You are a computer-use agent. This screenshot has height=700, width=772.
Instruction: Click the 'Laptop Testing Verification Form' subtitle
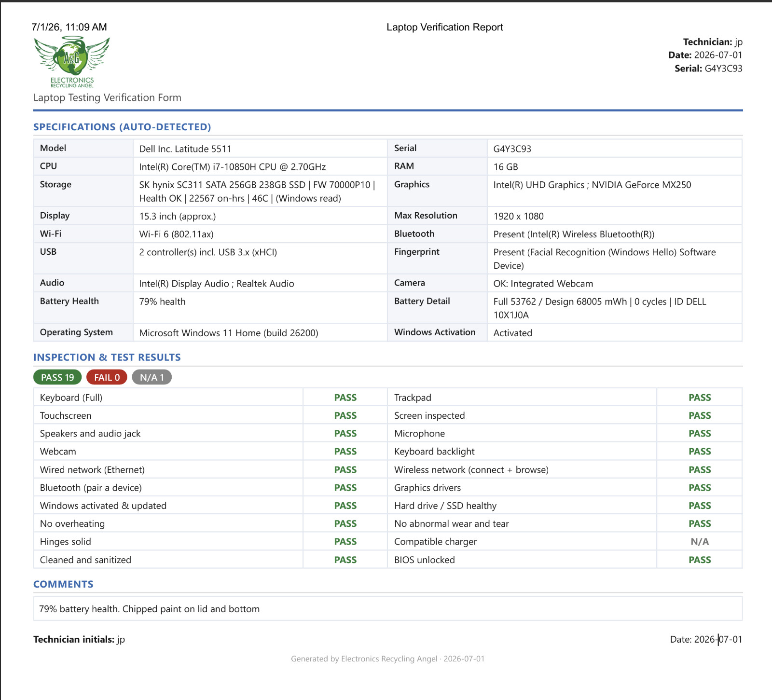click(107, 97)
